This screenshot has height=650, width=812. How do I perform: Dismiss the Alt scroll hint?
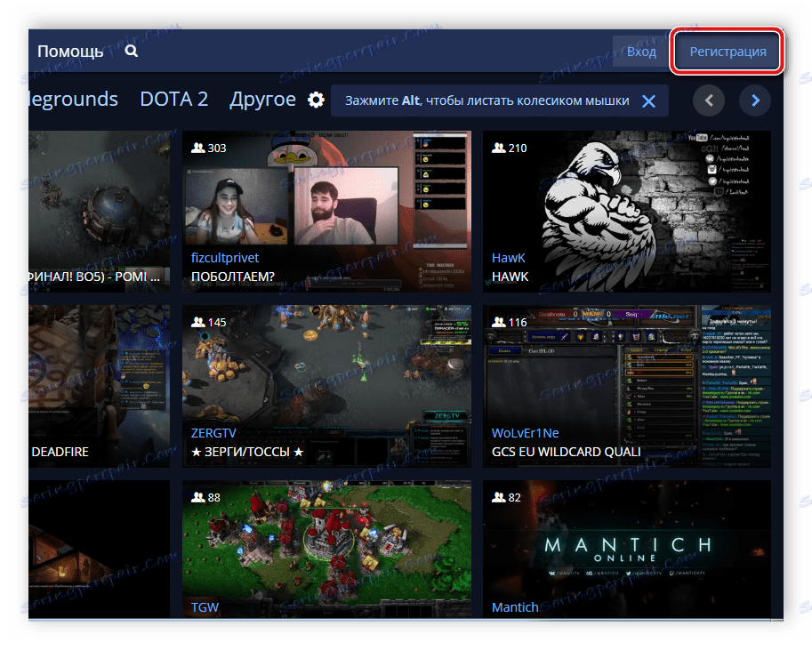(648, 101)
